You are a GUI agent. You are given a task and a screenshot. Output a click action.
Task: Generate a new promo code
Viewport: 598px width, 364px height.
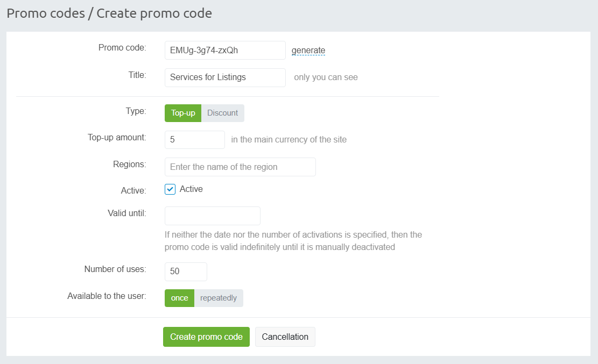pos(308,51)
